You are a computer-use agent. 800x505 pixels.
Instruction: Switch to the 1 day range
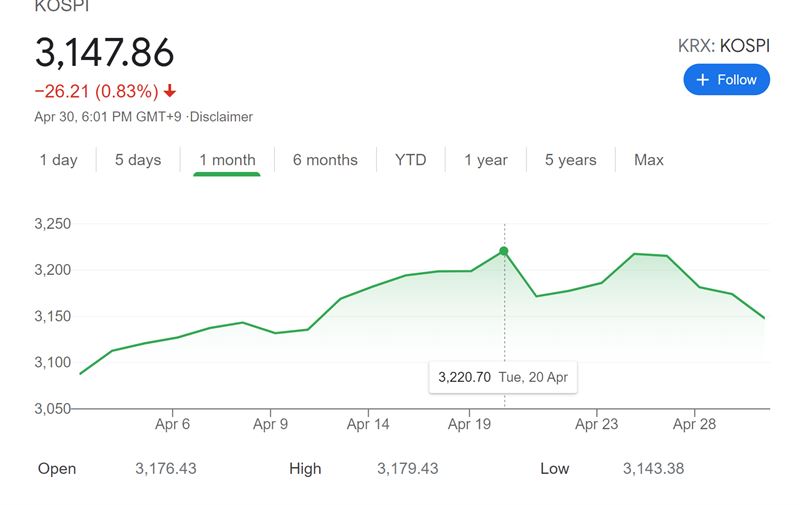tap(58, 160)
